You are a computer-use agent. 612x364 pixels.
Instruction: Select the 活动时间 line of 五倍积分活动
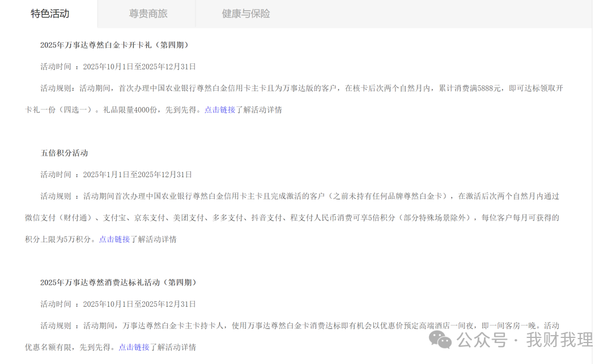click(x=116, y=174)
